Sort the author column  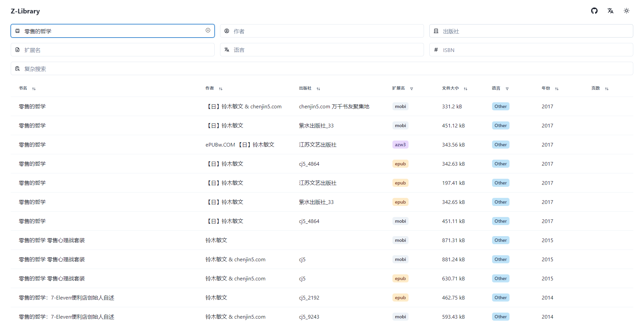click(x=221, y=89)
